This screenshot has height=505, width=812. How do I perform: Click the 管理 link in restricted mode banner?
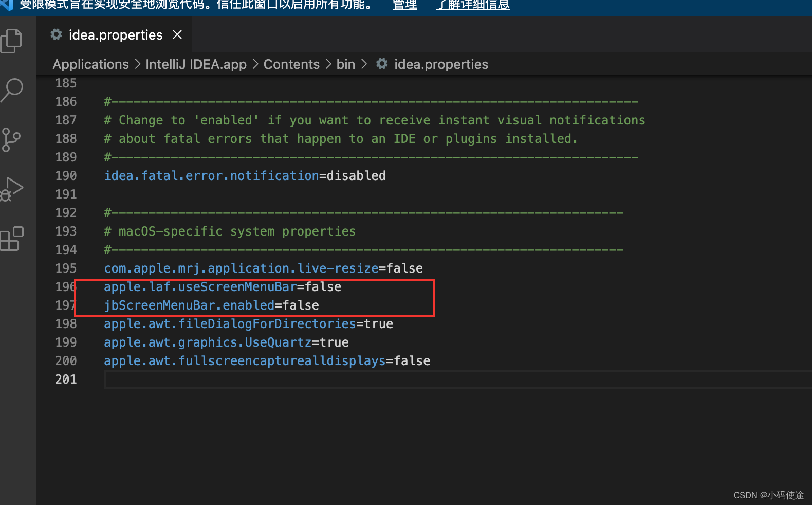click(x=405, y=5)
